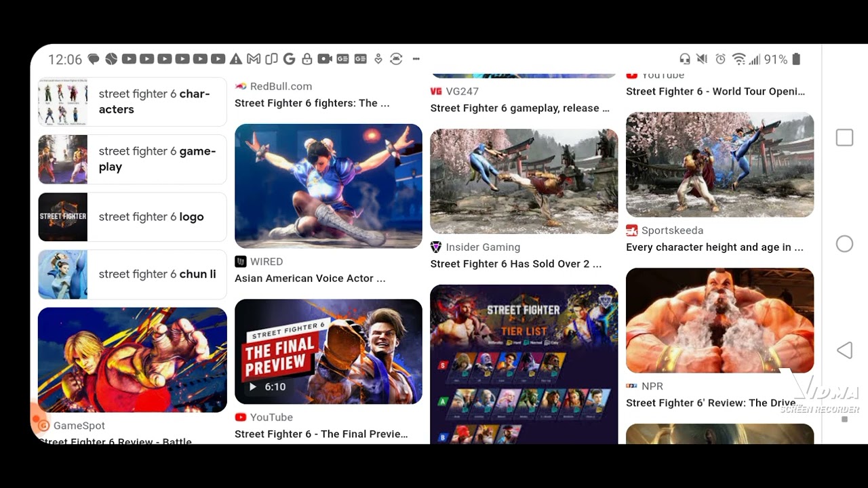Open recent apps with the square button

coord(844,138)
